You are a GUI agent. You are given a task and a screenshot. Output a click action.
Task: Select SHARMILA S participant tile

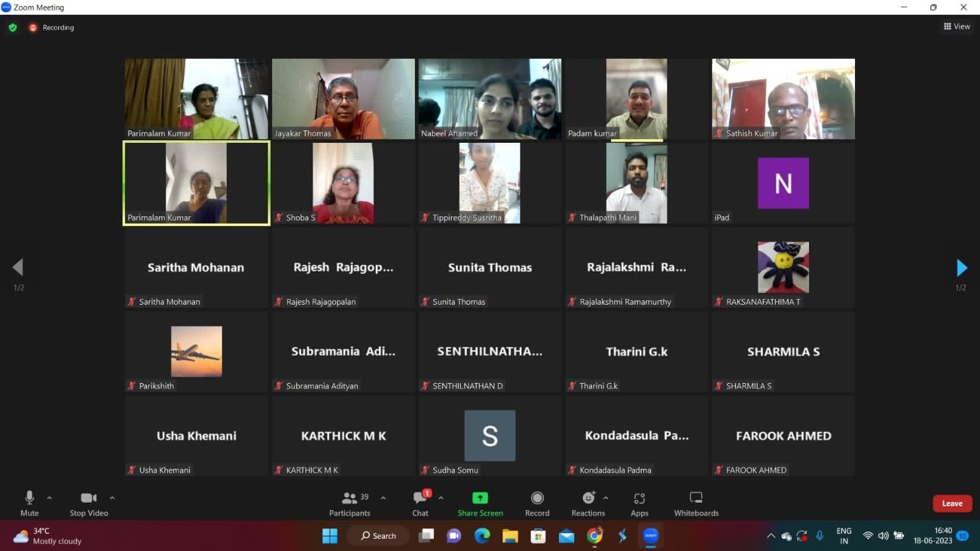tap(783, 352)
